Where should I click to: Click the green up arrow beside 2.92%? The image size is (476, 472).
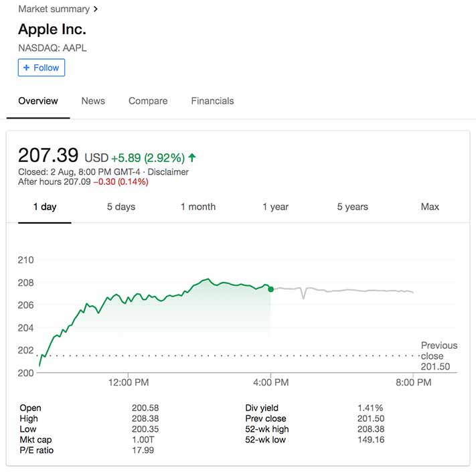(192, 157)
